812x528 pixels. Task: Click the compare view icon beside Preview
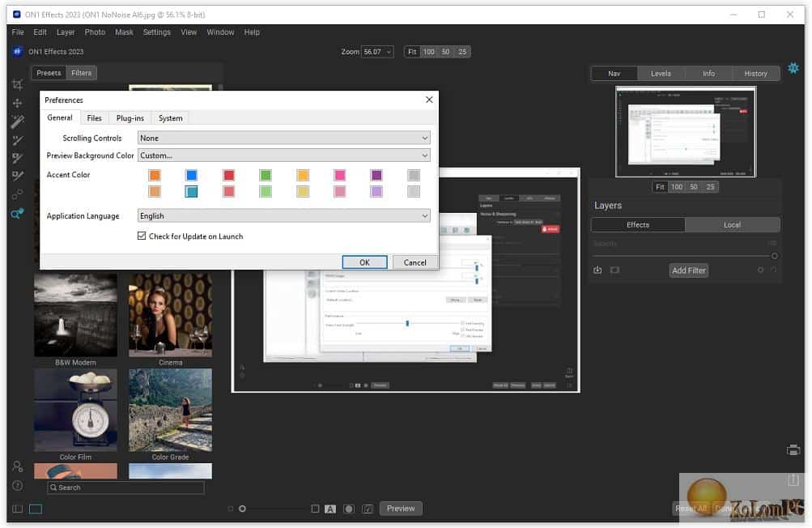pos(368,509)
